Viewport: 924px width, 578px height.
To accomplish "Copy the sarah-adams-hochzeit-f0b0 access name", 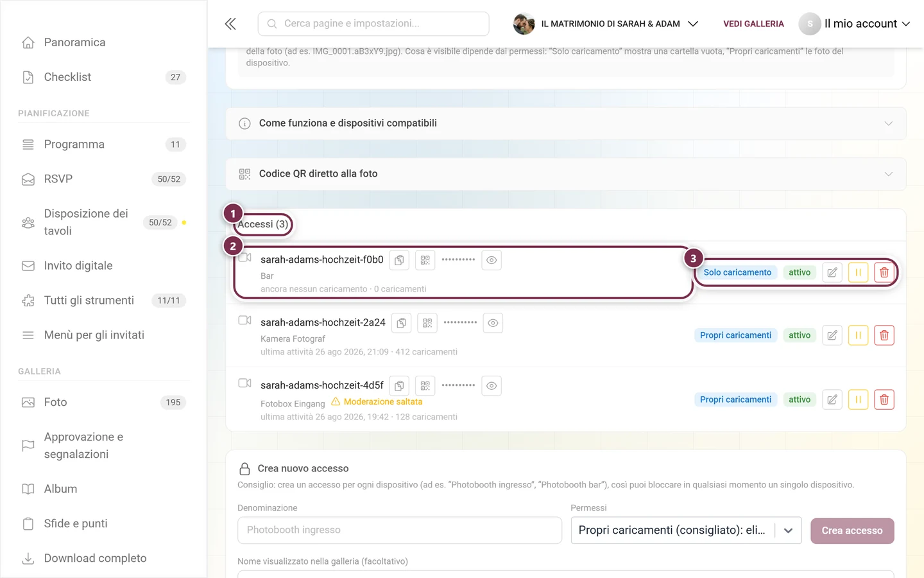I will [399, 260].
